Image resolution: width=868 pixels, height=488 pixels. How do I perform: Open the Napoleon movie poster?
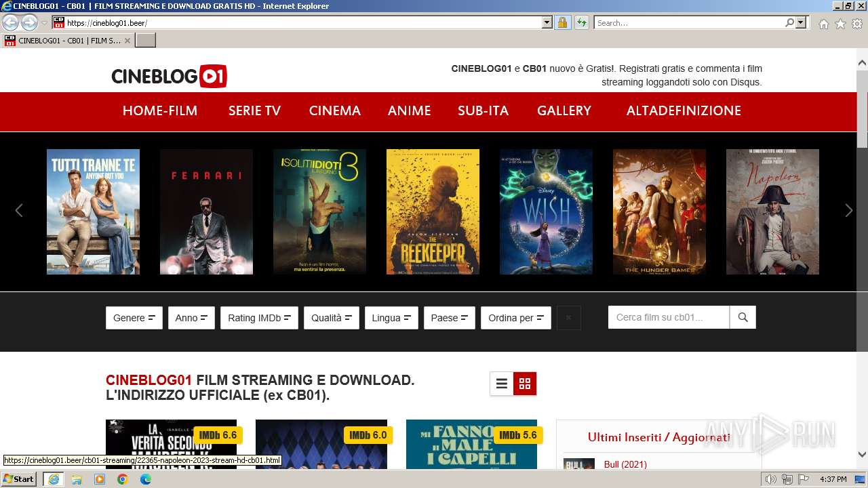tap(772, 211)
